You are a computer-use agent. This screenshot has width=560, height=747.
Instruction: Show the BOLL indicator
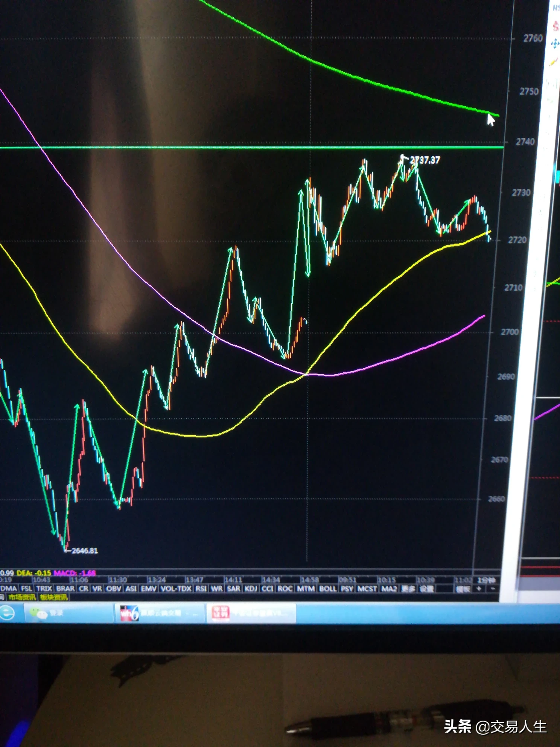(x=328, y=588)
